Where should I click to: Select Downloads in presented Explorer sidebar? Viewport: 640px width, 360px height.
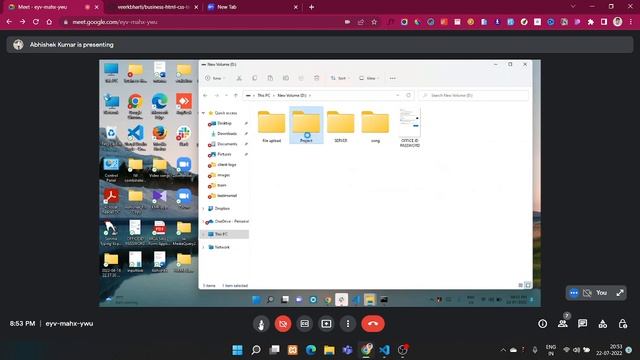[227, 133]
